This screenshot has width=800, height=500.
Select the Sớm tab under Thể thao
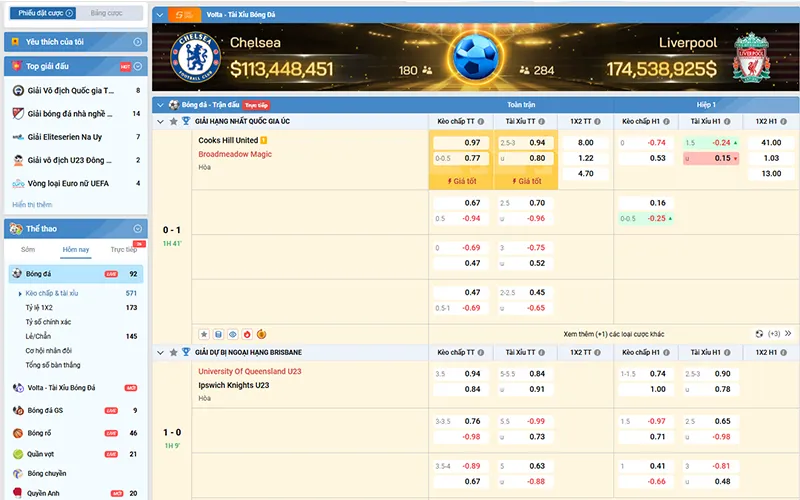[x=28, y=249]
